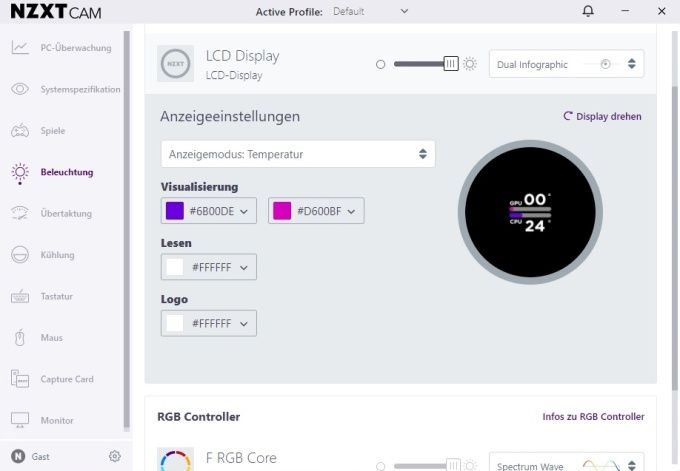Open the Maus section

pyautogui.click(x=52, y=337)
